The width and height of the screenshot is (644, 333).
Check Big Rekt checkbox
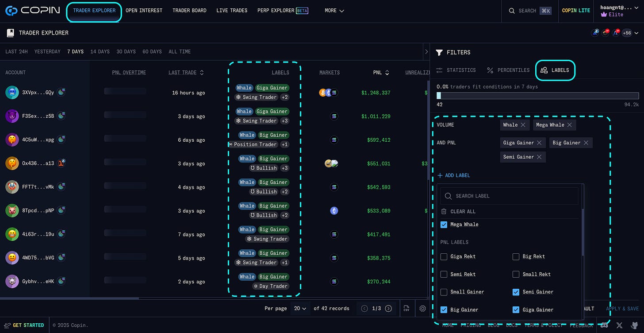tap(516, 256)
